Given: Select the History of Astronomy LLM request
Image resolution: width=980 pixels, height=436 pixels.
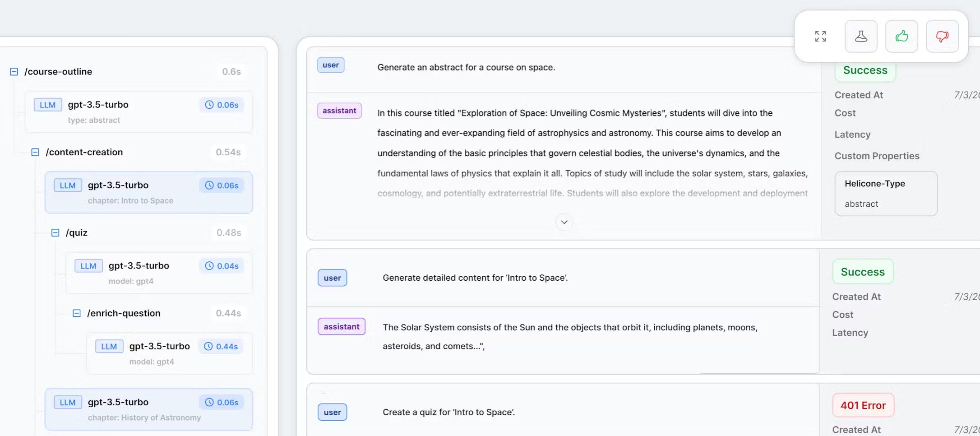Looking at the screenshot, I should (x=148, y=409).
